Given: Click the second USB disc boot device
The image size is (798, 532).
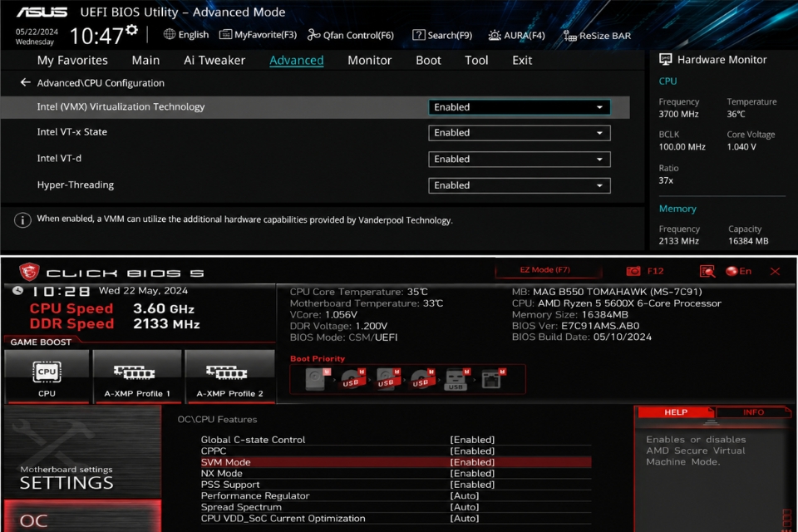Looking at the screenshot, I should (388, 379).
